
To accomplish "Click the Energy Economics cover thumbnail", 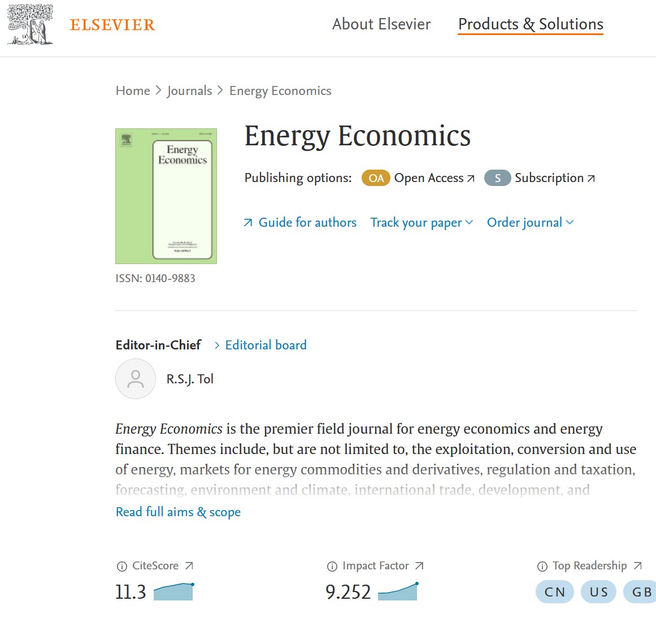I will tap(166, 196).
